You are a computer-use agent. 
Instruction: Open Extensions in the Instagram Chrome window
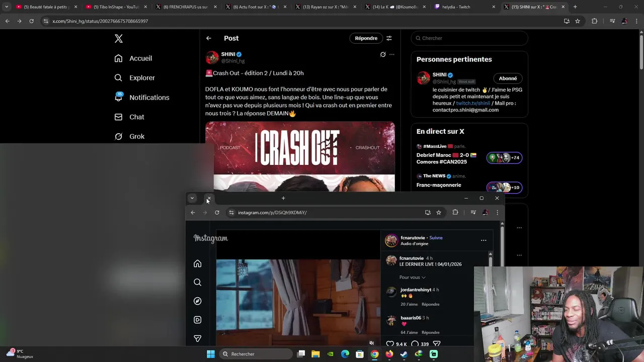pyautogui.click(x=455, y=213)
